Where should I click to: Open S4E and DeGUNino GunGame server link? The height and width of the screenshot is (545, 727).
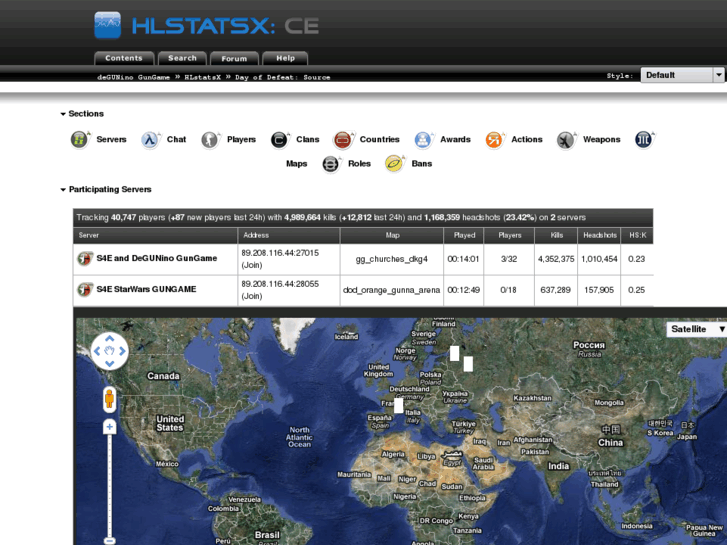157,258
